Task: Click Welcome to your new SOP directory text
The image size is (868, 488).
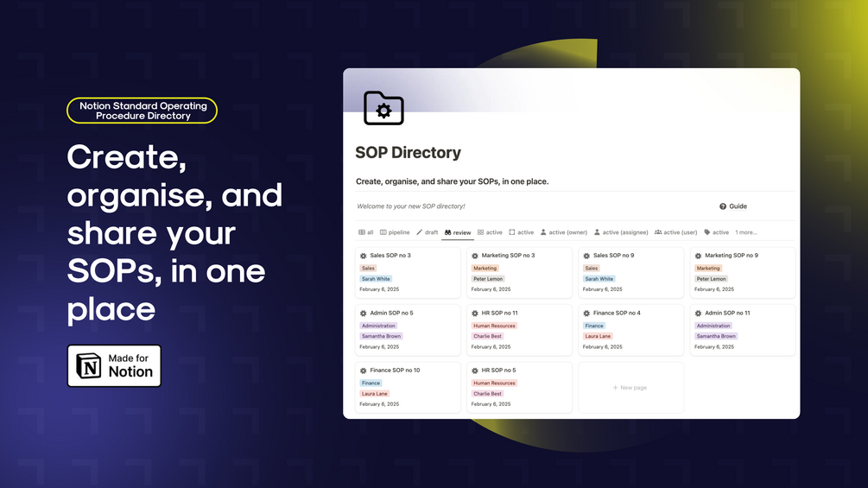Action: [411, 206]
